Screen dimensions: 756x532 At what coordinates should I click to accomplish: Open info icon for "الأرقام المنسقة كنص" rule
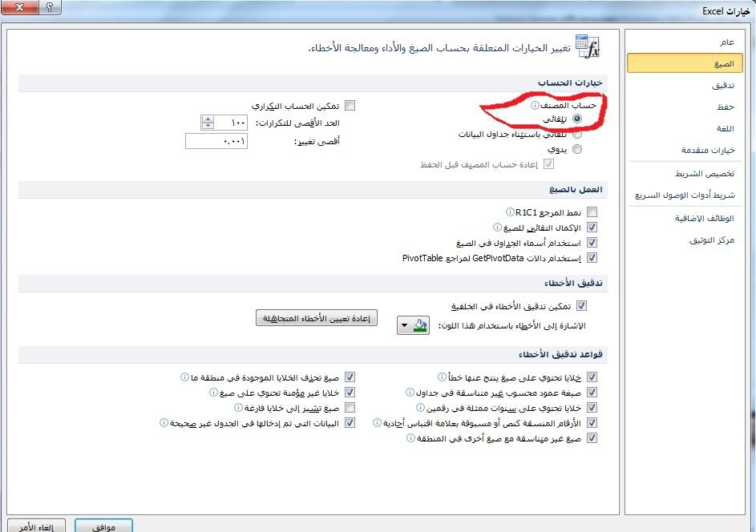coord(377,422)
